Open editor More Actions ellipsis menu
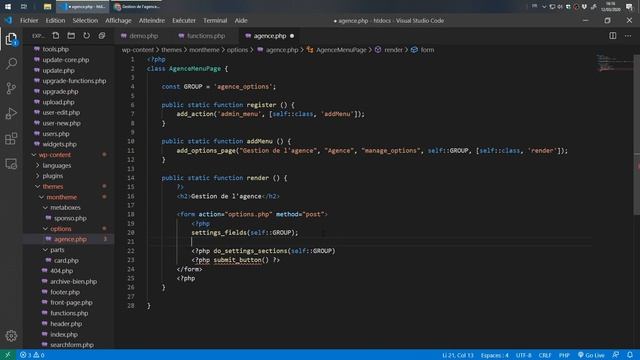This screenshot has width=640, height=360. tap(628, 36)
